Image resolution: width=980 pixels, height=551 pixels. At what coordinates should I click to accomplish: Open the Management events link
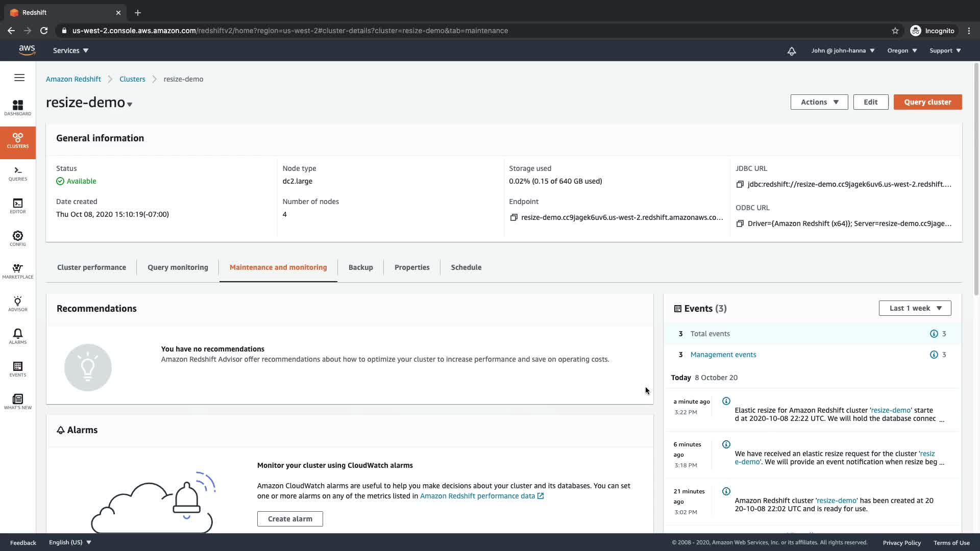pyautogui.click(x=723, y=355)
